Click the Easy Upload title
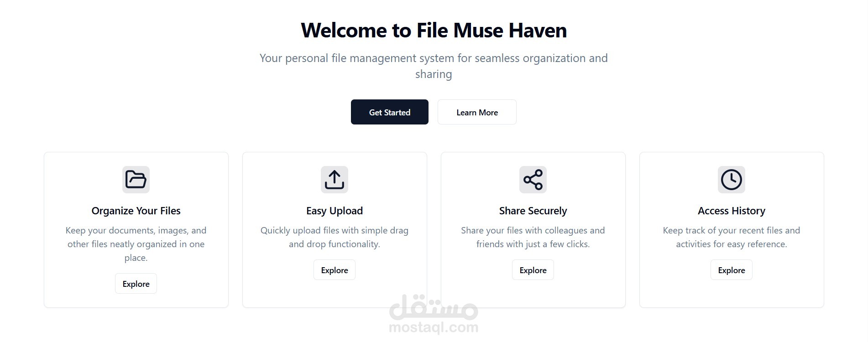Viewport: 868px width, 342px height. 335,211
